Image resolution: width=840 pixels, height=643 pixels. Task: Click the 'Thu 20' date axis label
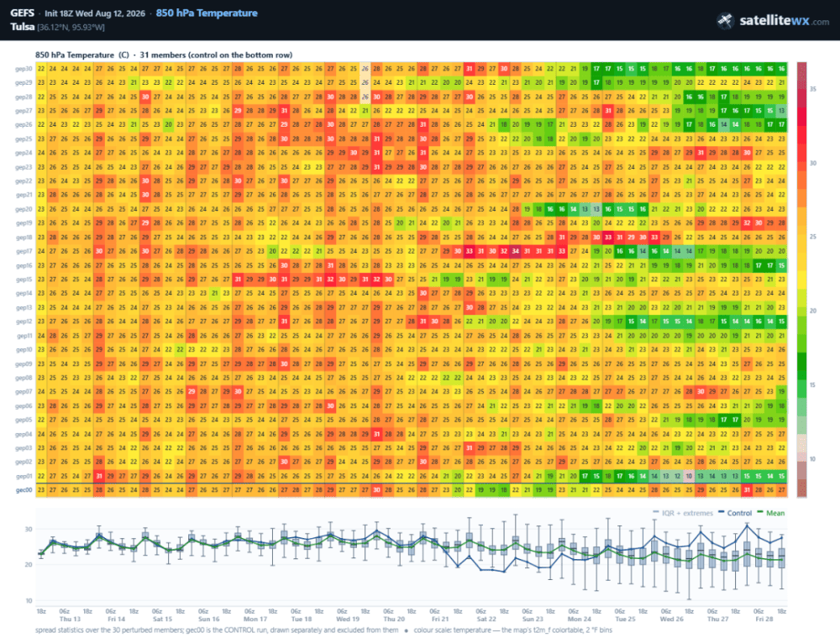point(394,619)
